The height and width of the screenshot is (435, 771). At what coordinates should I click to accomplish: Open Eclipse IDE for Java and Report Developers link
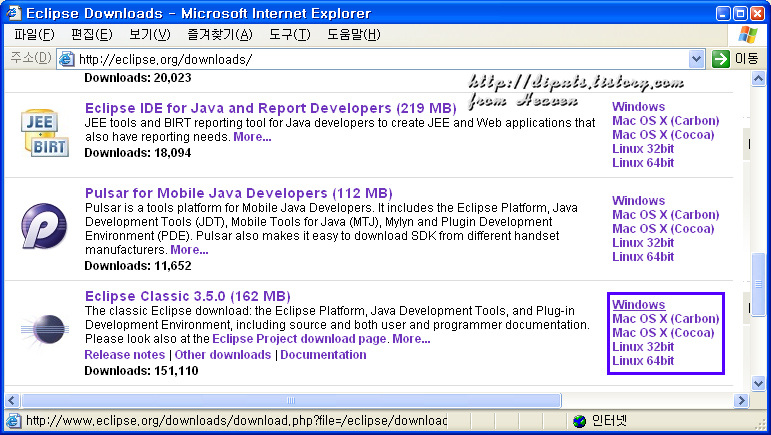(270, 108)
